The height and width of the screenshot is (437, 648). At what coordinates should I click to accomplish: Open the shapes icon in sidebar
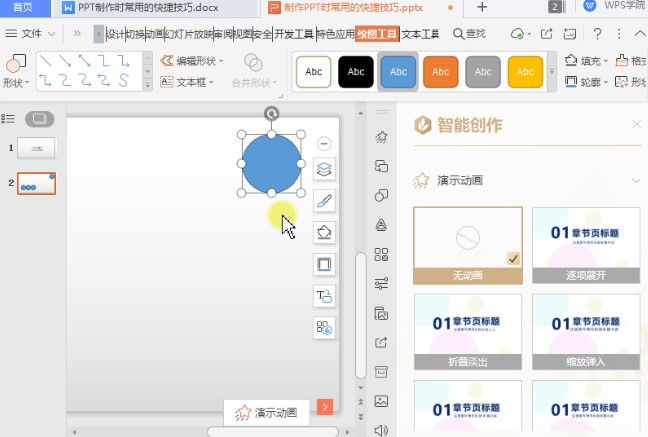click(x=381, y=195)
